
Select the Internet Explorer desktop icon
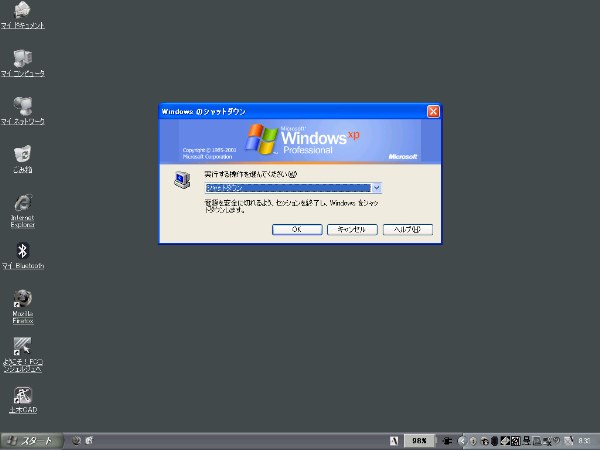coord(23,211)
